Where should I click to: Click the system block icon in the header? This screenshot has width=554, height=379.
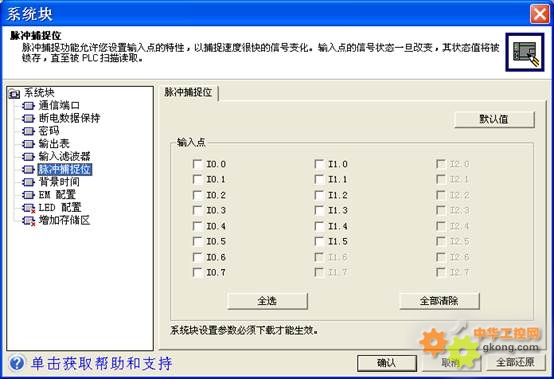pos(524,52)
